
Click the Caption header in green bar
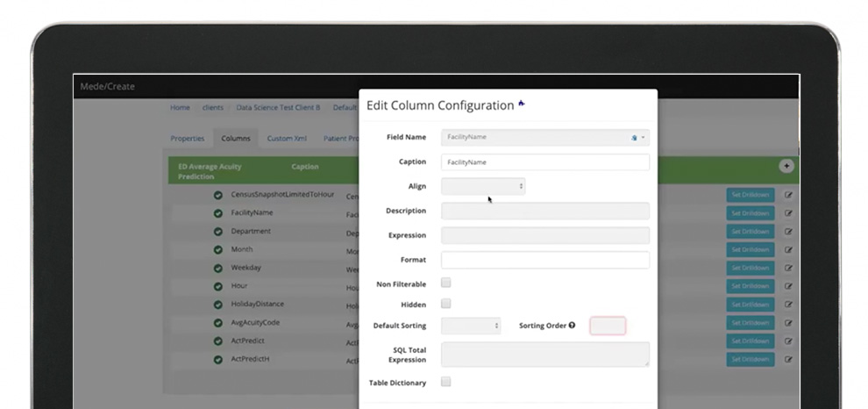tap(305, 166)
